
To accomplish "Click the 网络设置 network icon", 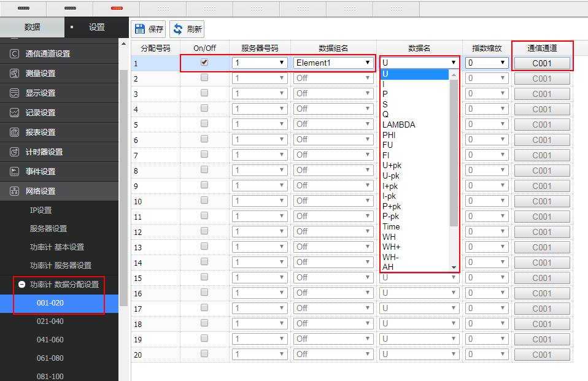I will click(14, 191).
